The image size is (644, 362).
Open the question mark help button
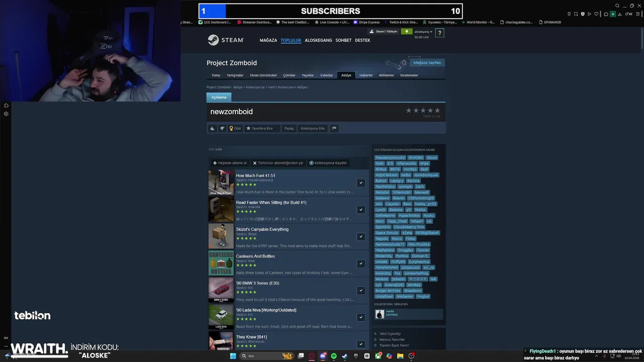click(439, 33)
